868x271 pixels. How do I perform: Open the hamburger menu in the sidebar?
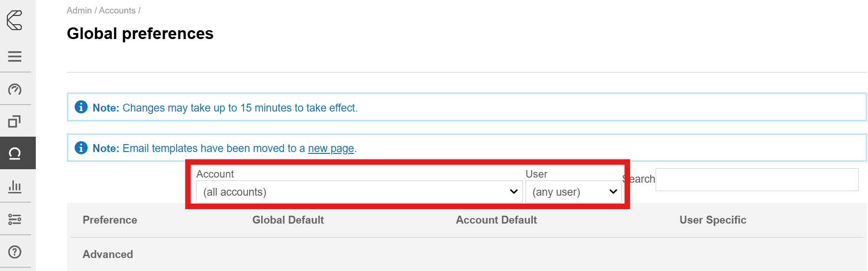tap(15, 57)
